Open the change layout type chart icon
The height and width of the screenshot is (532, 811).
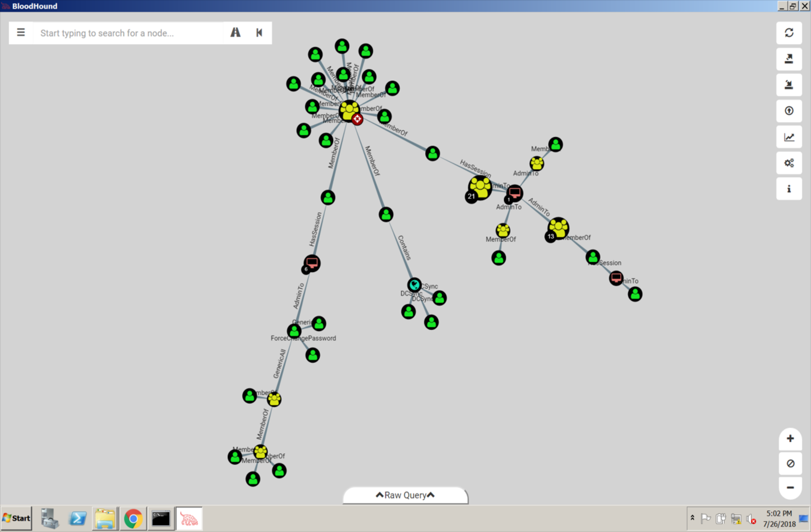789,137
